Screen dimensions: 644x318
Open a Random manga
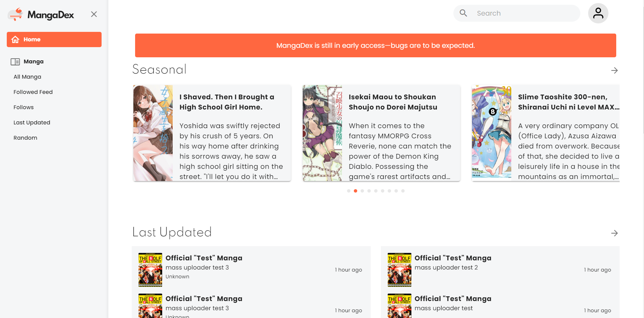click(x=25, y=138)
